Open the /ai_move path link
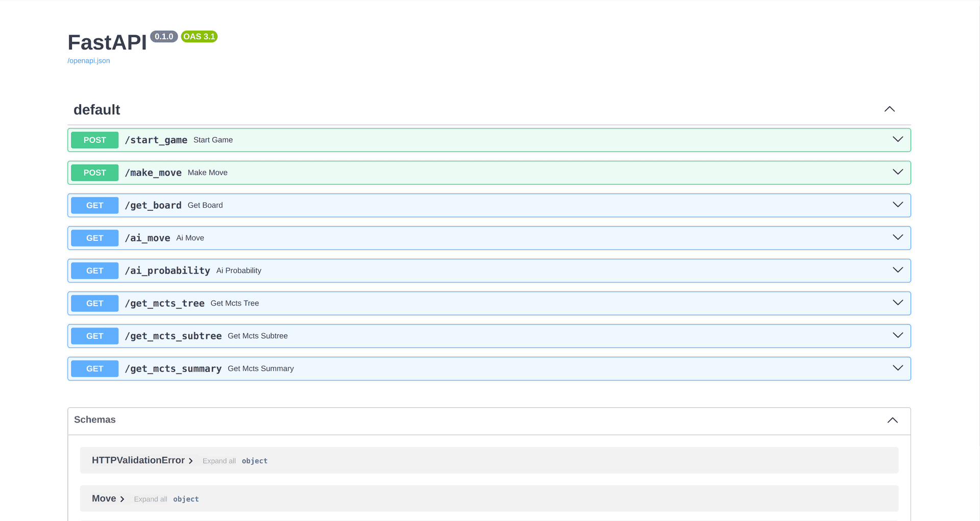 click(x=148, y=238)
